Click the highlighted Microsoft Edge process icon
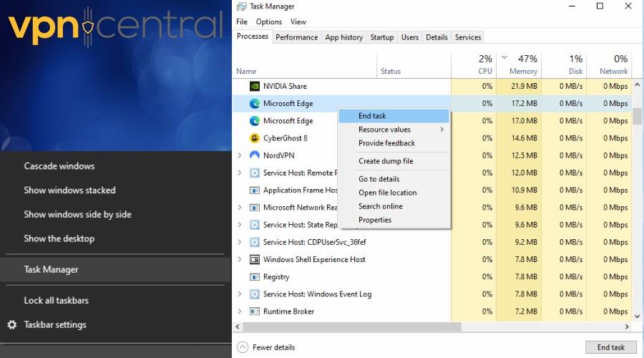The width and height of the screenshot is (644, 358). pos(255,104)
